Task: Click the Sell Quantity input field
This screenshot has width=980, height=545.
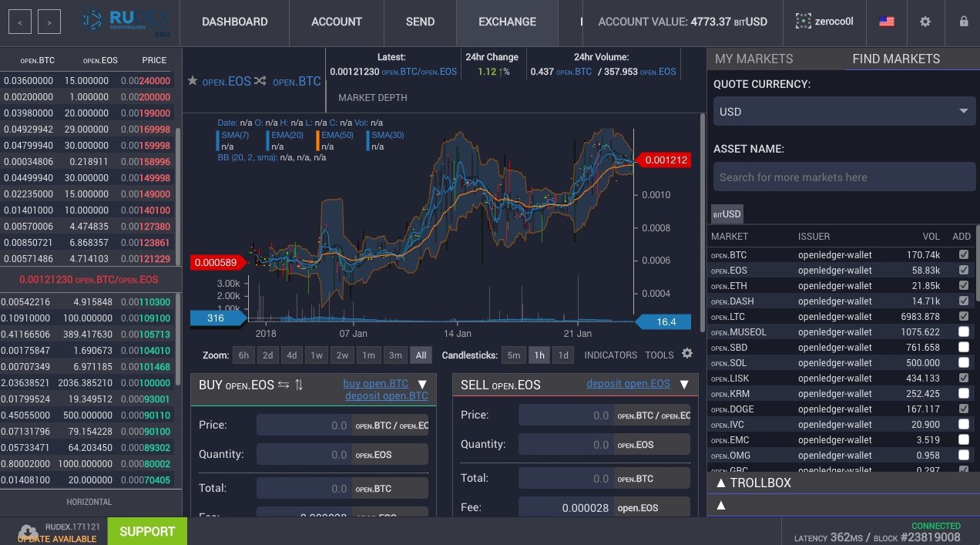Action: 566,444
